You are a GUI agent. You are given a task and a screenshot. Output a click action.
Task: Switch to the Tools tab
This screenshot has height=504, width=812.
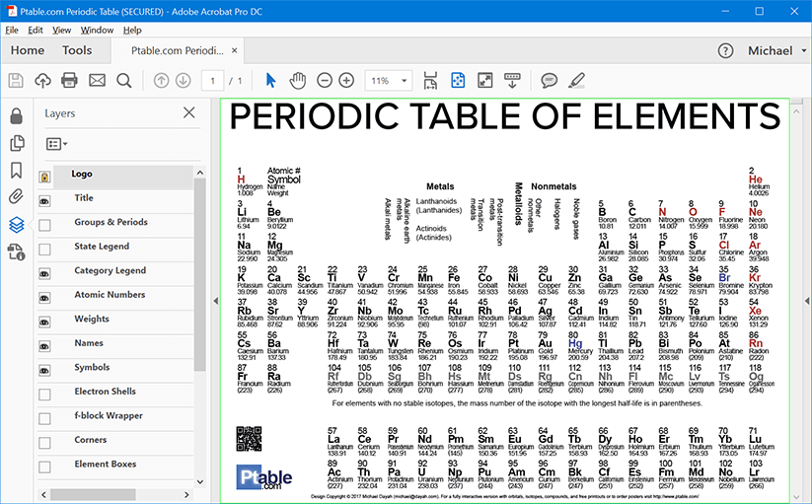pyautogui.click(x=77, y=50)
